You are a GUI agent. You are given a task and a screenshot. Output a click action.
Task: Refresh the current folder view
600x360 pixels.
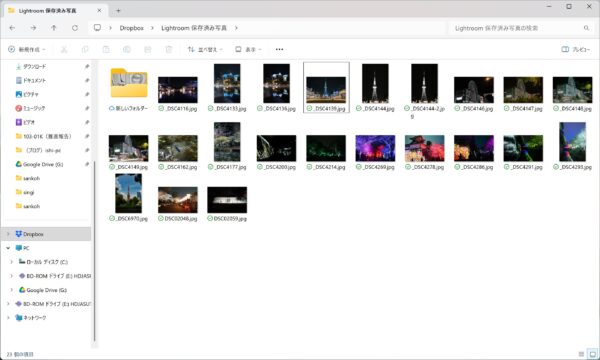click(x=75, y=28)
